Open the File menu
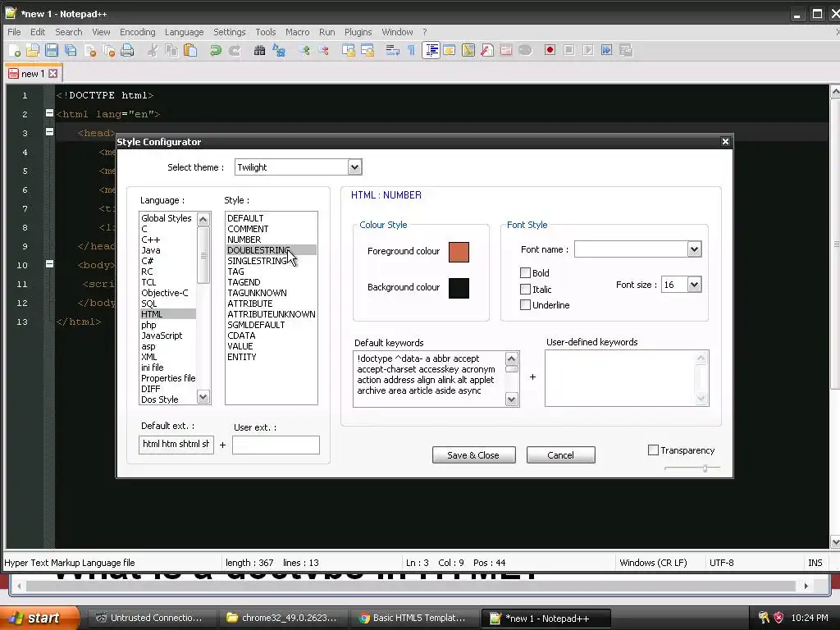The width and height of the screenshot is (840, 630). point(14,32)
